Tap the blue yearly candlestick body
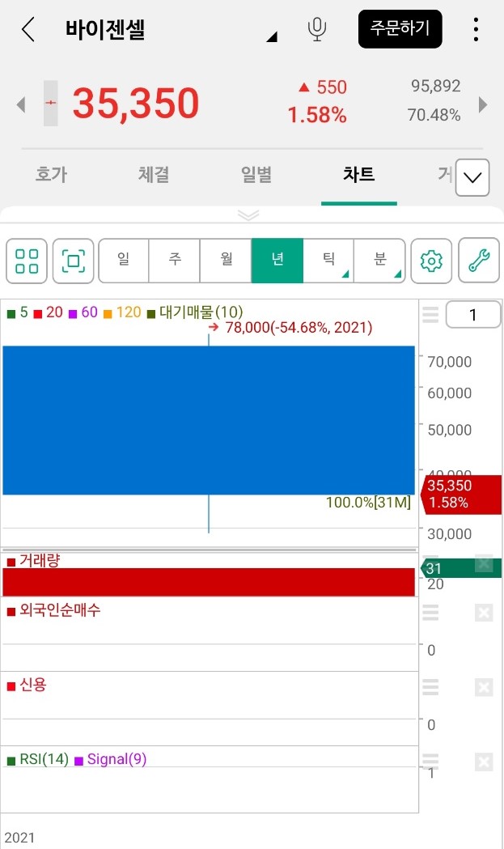Image resolution: width=504 pixels, height=849 pixels. tap(209, 420)
